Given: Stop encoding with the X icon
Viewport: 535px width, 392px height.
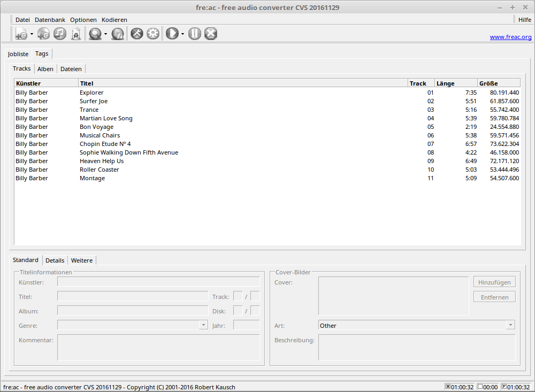Looking at the screenshot, I should [x=211, y=34].
